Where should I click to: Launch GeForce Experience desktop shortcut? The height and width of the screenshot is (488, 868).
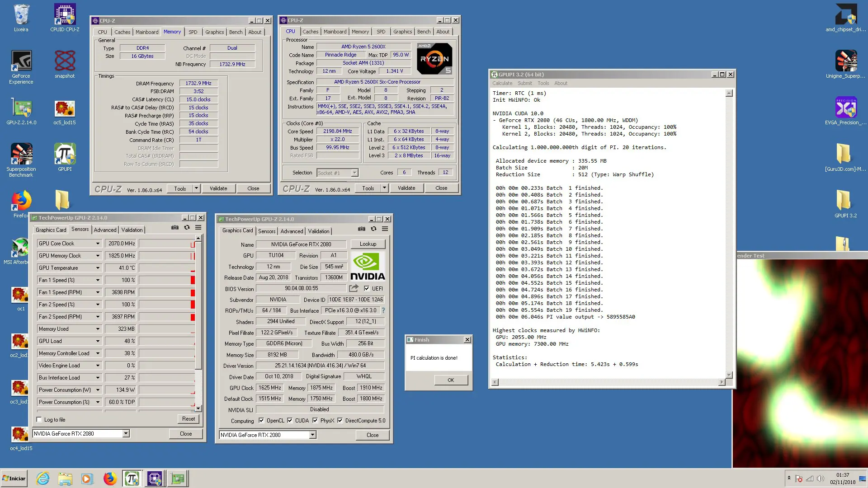[21, 67]
